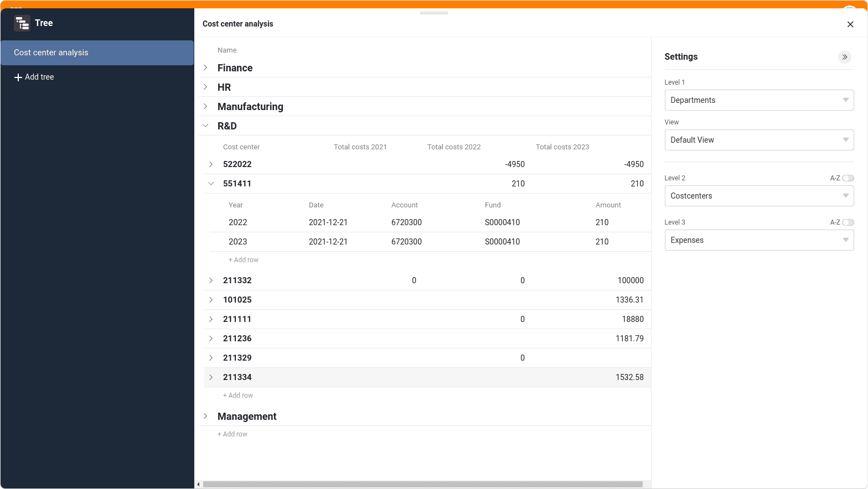Screen dimensions: 868x489
Task: Click the 1336.31 value for 101025
Action: click(x=629, y=300)
